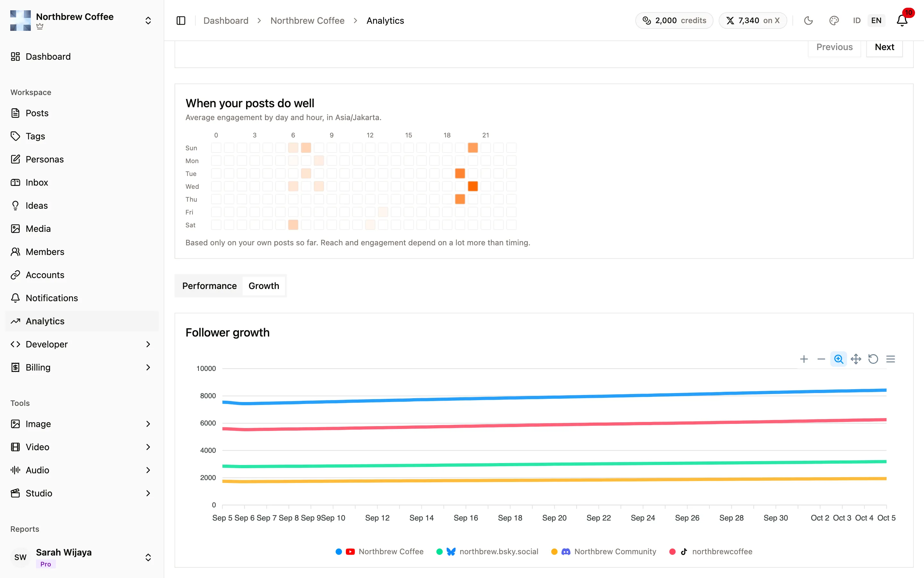Open Ideas in the sidebar
The width and height of the screenshot is (924, 578).
(82, 206)
